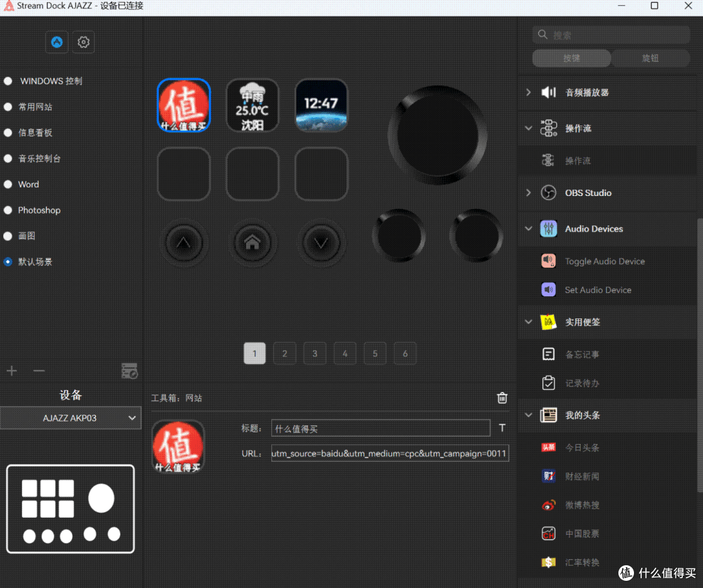Select 默认场景 scene radio
The height and width of the screenshot is (588, 703).
pos(8,262)
